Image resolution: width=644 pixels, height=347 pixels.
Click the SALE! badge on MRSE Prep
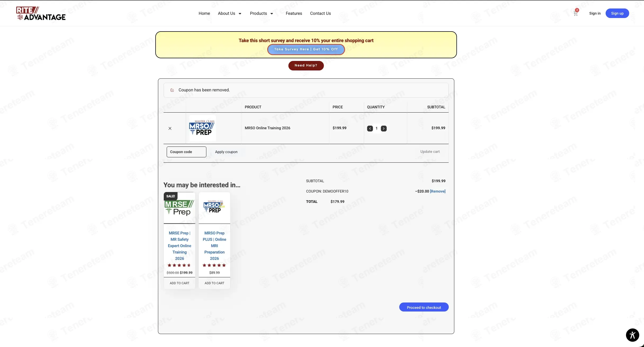click(171, 196)
